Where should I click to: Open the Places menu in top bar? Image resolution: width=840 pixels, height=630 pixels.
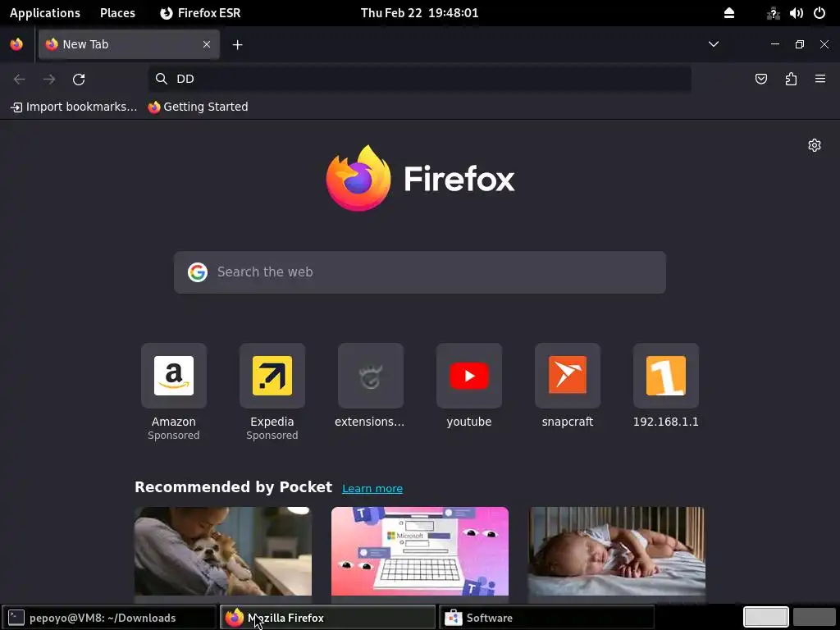117,13
